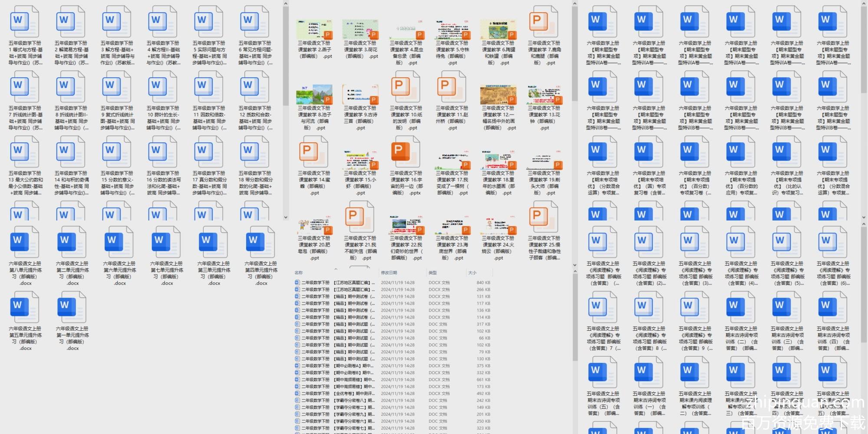Open PowerPoint file 三年级语文下册 21.我不能失信
This screenshot has width=868, height=434.
pyautogui.click(x=360, y=218)
